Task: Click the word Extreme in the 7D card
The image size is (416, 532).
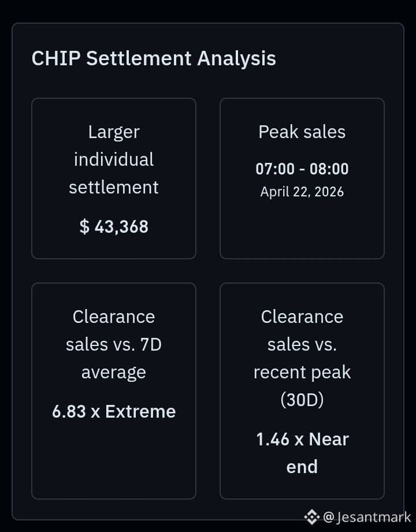Action: click(140, 411)
